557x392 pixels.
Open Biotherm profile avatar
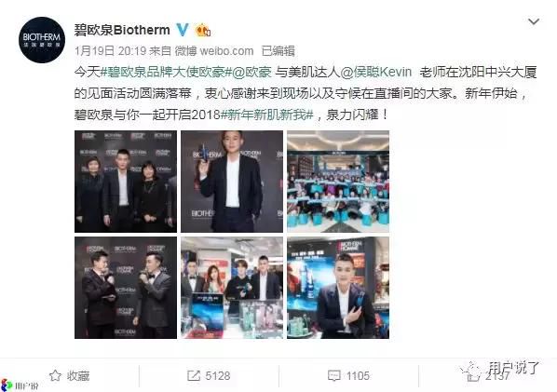tap(42, 40)
